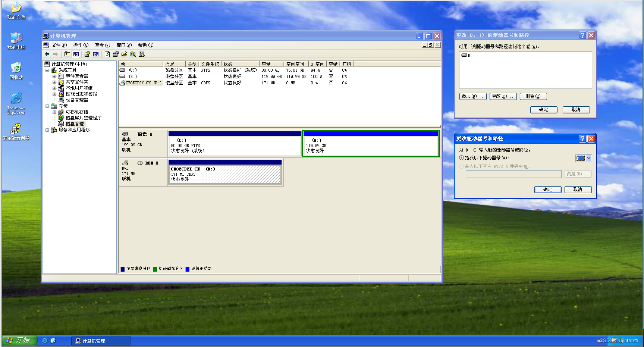Expand the 本地用户和组 tree node
This screenshot has height=347, width=644.
tap(54, 88)
